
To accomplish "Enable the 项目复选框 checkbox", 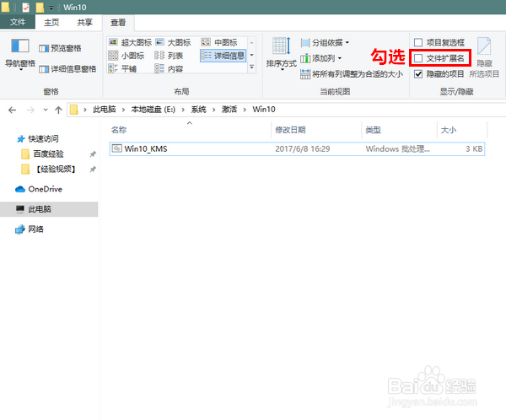I will tap(418, 42).
